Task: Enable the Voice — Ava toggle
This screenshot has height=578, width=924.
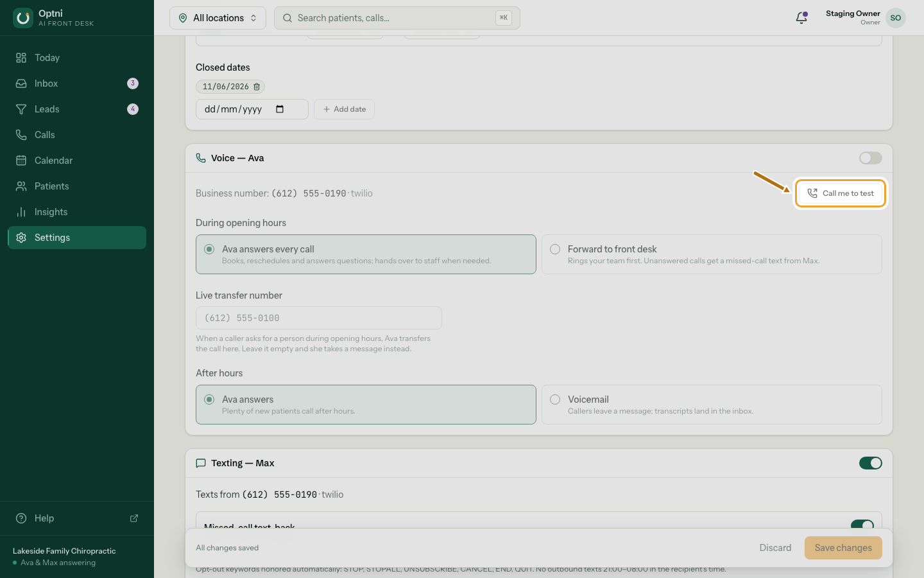Action: click(871, 158)
